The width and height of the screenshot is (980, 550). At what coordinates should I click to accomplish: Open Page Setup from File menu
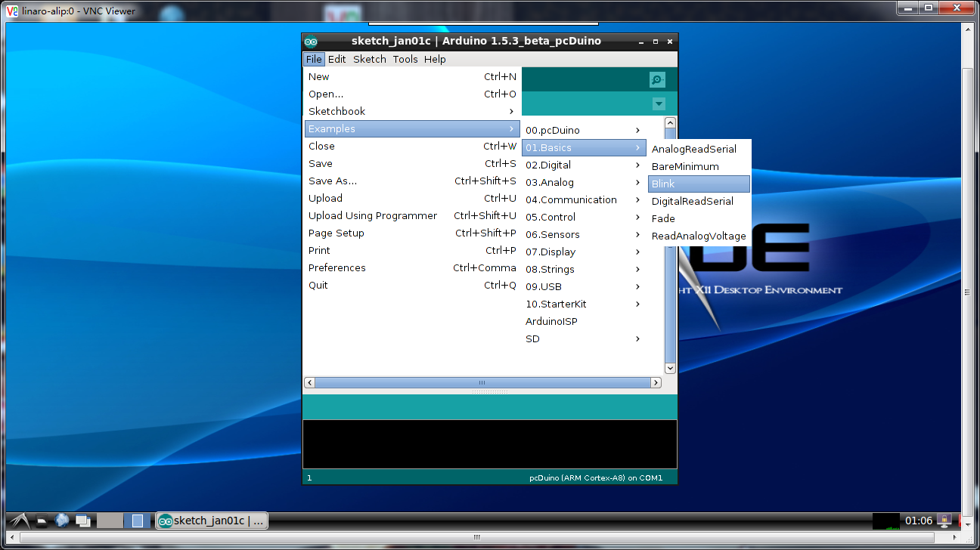pos(413,233)
